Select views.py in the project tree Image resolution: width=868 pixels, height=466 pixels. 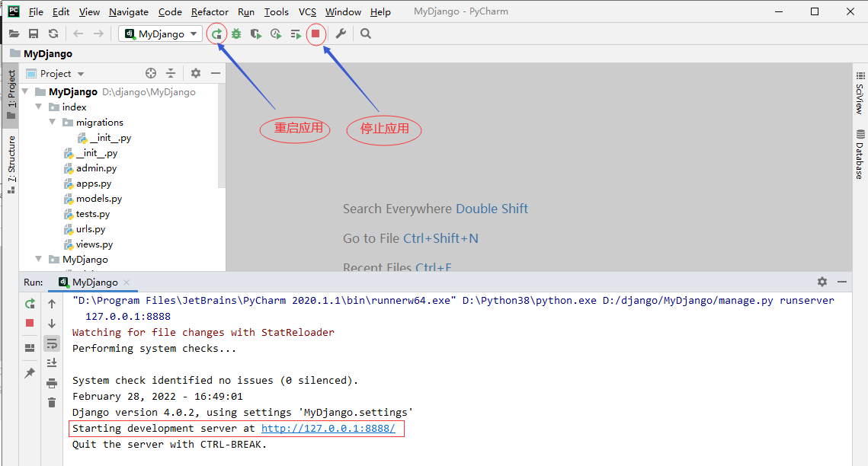pyautogui.click(x=88, y=244)
